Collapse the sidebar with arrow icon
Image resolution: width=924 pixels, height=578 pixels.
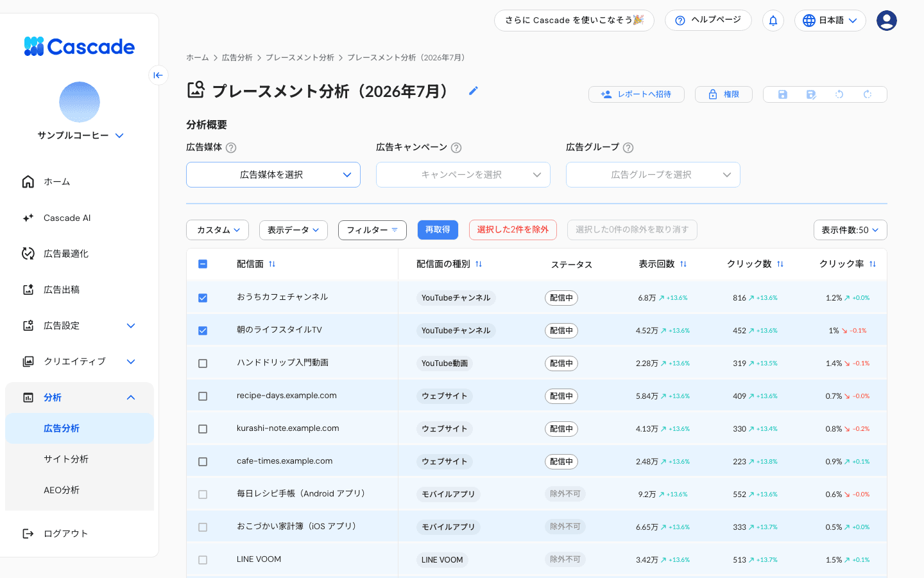point(158,75)
